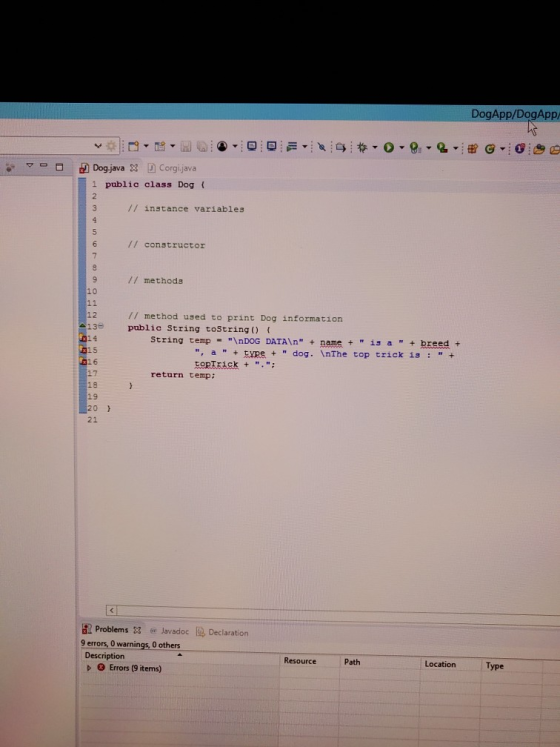Sort by the Location column header
The width and height of the screenshot is (560, 747).
[450, 664]
